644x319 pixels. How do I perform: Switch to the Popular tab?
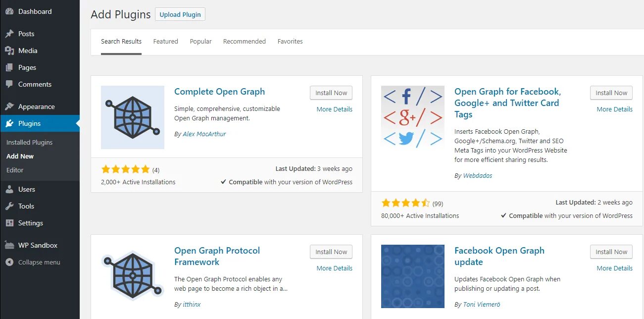pos(200,41)
